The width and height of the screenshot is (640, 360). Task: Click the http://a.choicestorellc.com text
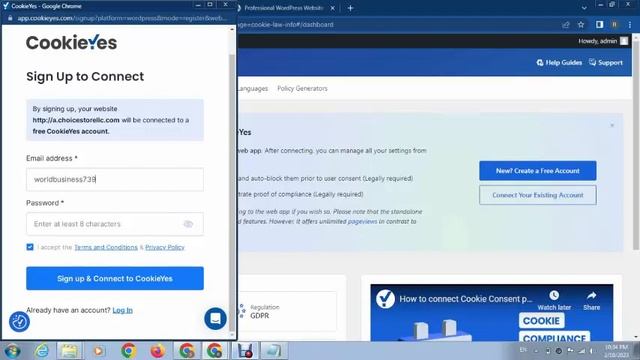tap(76, 120)
